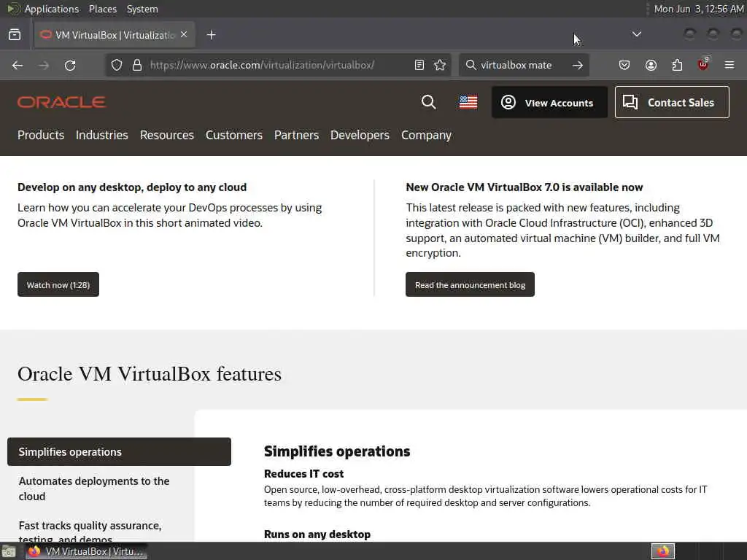
Task: Select Fast tracks quality assurance tab
Action: click(90, 532)
